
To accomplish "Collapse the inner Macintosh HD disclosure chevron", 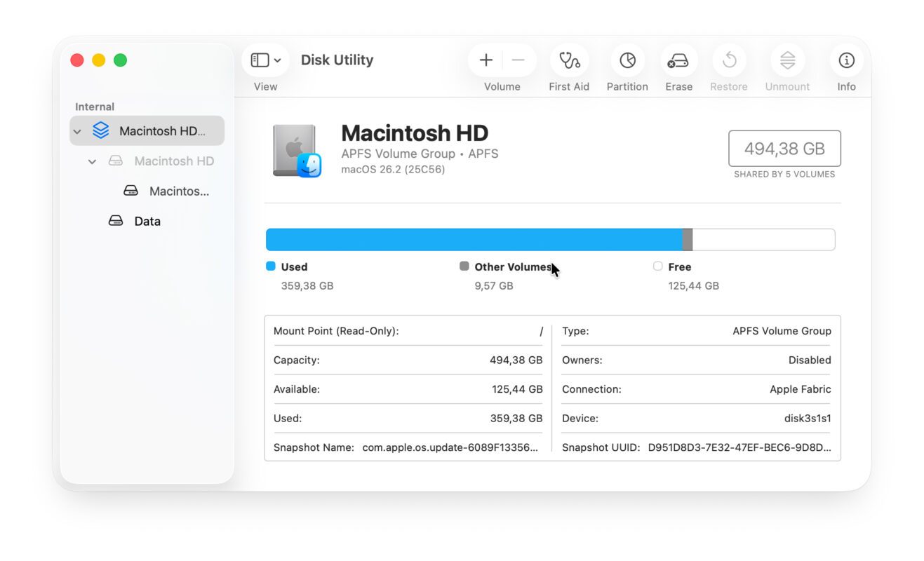I will (x=92, y=161).
